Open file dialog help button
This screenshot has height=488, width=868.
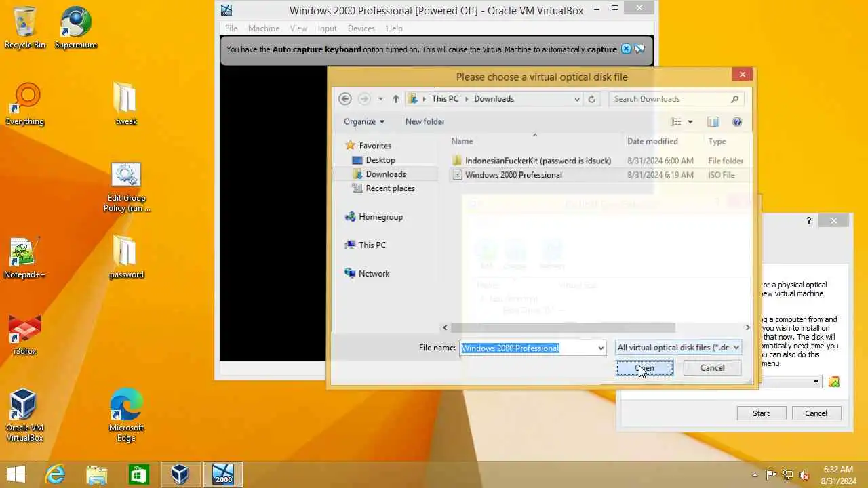point(737,122)
